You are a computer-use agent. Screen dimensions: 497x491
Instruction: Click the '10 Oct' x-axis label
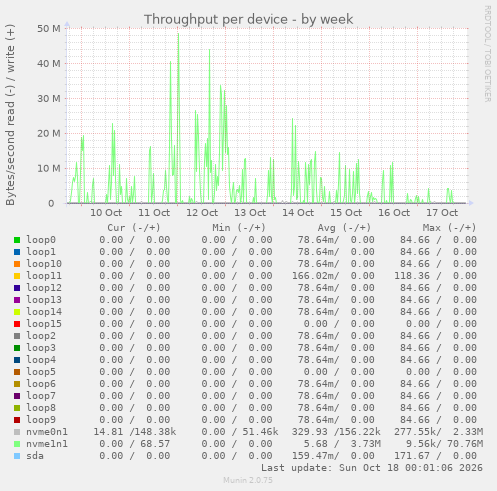(106, 212)
